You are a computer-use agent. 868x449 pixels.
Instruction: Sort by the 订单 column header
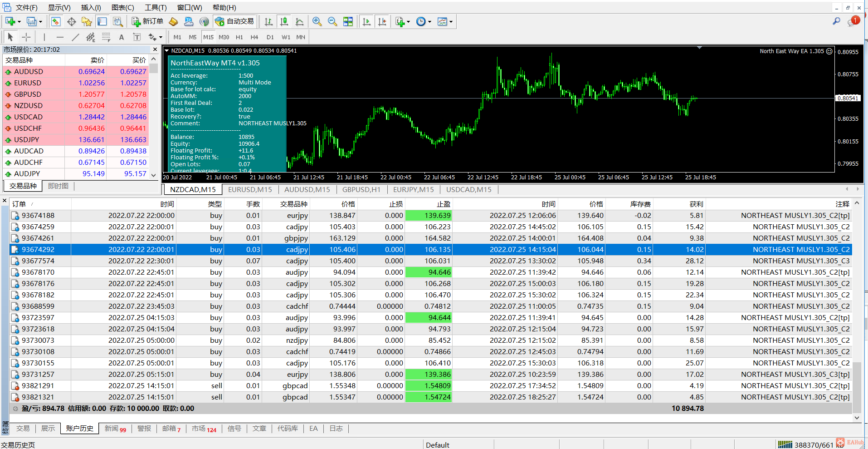(x=19, y=204)
